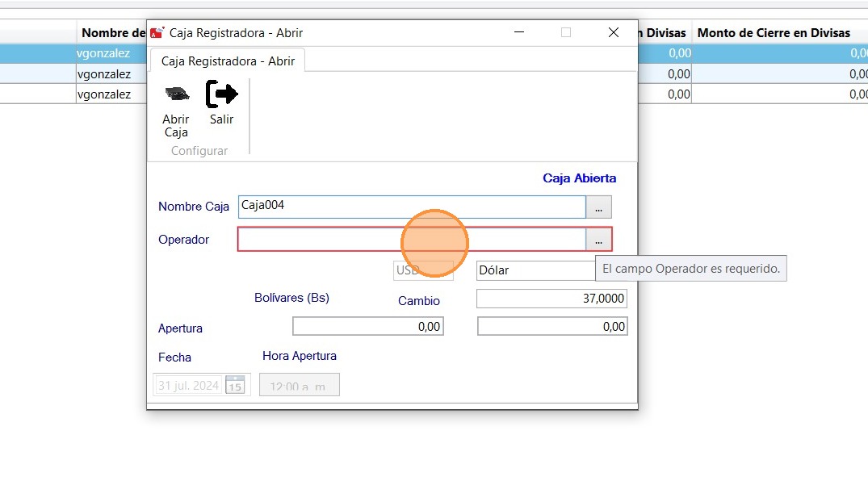Viewport: 868px width, 485px height.
Task: Close the Caja Registradora - Abrir window
Action: point(614,32)
